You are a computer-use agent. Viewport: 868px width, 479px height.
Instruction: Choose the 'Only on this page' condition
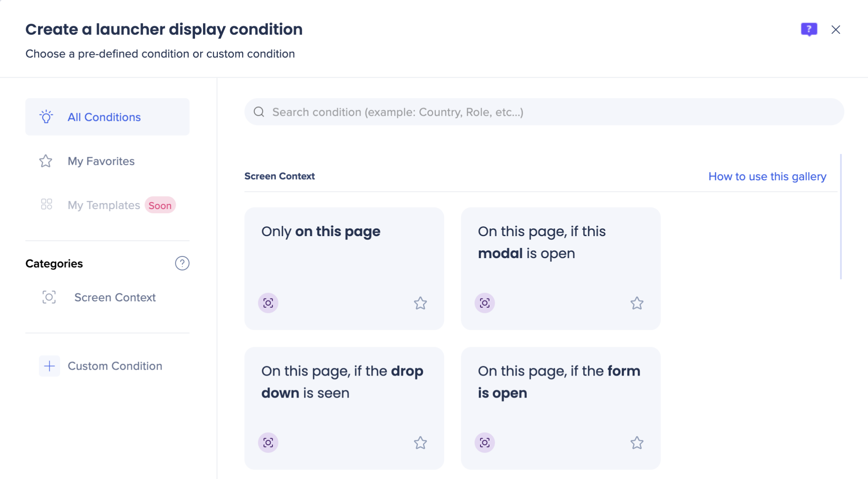point(343,254)
